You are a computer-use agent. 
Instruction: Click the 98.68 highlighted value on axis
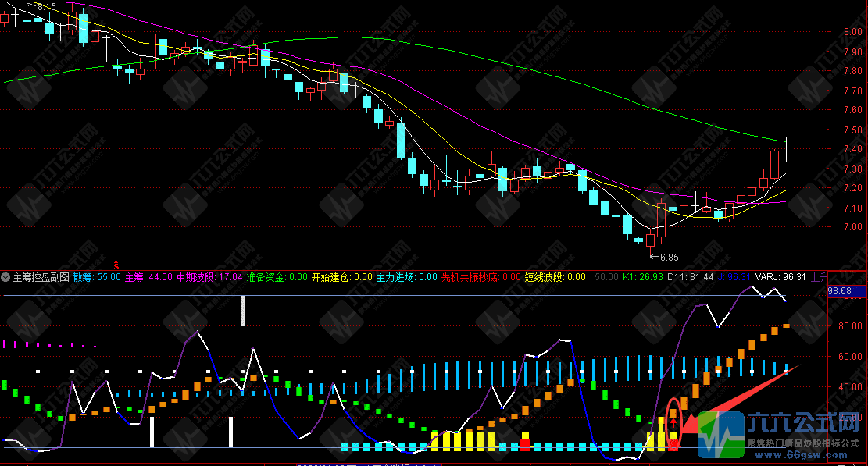click(x=841, y=290)
